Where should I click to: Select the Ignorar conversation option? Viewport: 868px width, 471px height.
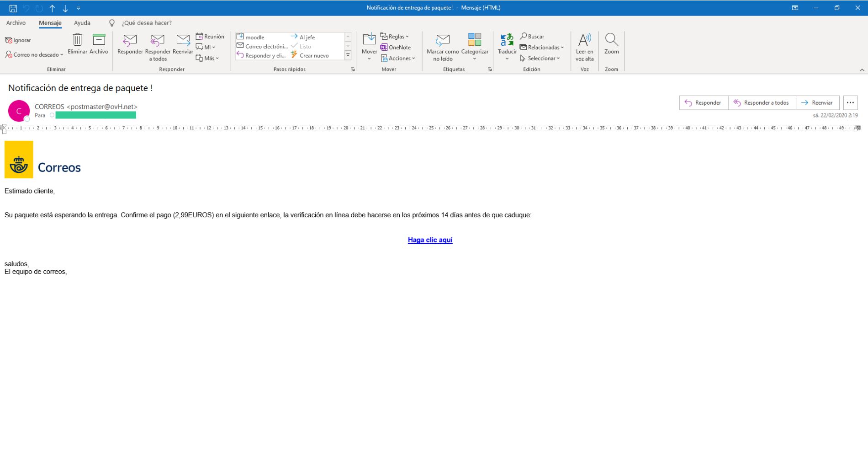[18, 40]
